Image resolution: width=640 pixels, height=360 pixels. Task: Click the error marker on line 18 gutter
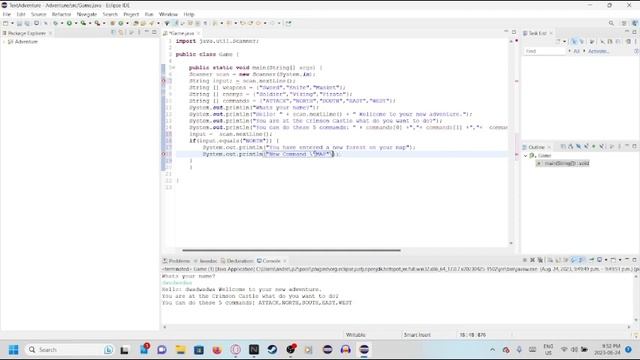point(164,154)
